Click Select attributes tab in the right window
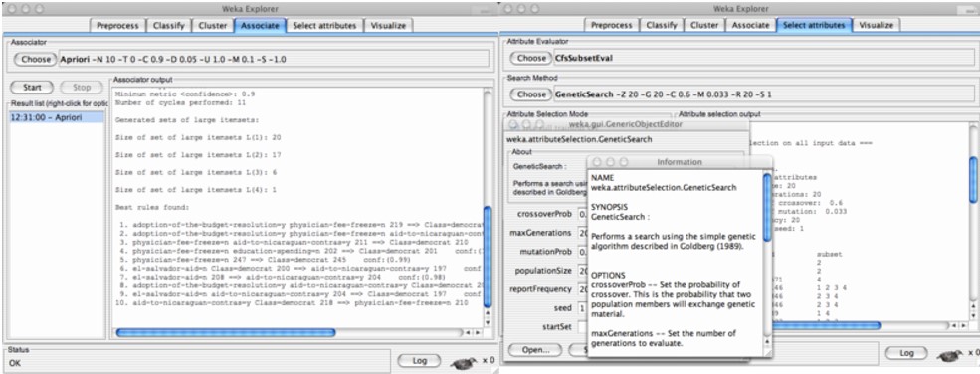 pyautogui.click(x=815, y=25)
